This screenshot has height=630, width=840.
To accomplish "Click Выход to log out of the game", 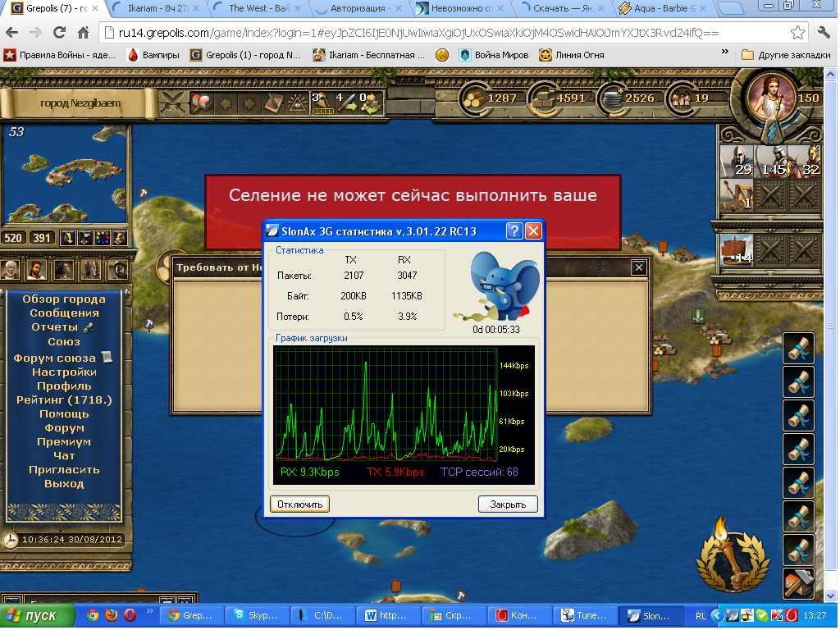I will (x=64, y=483).
